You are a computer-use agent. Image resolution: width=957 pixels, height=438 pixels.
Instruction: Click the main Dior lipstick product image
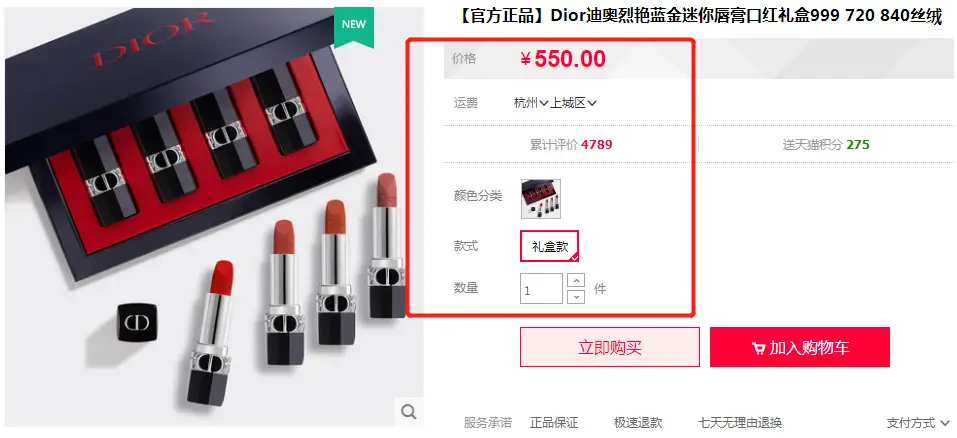point(214,217)
